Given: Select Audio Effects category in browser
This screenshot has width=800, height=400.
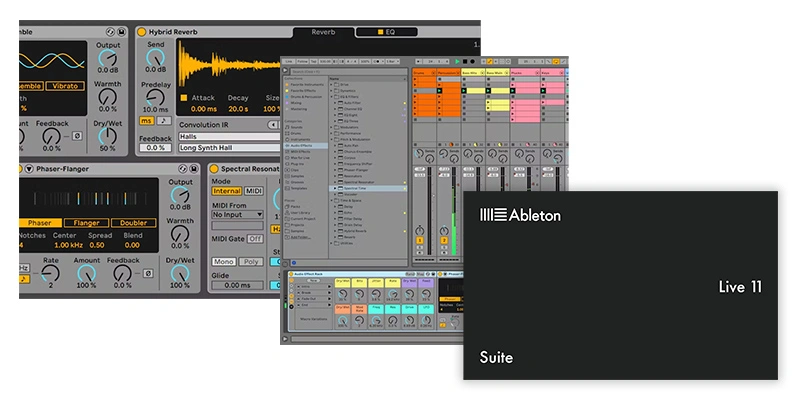Looking at the screenshot, I should (x=306, y=145).
